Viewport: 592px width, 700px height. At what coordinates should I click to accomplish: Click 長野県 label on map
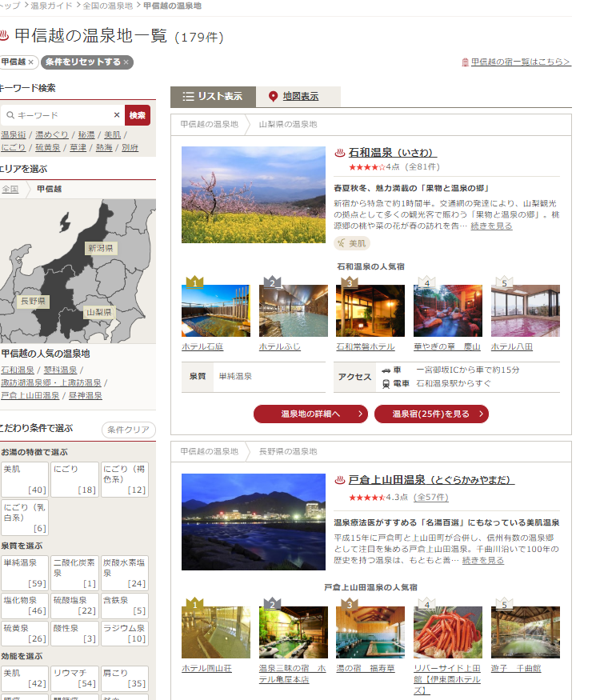34,302
